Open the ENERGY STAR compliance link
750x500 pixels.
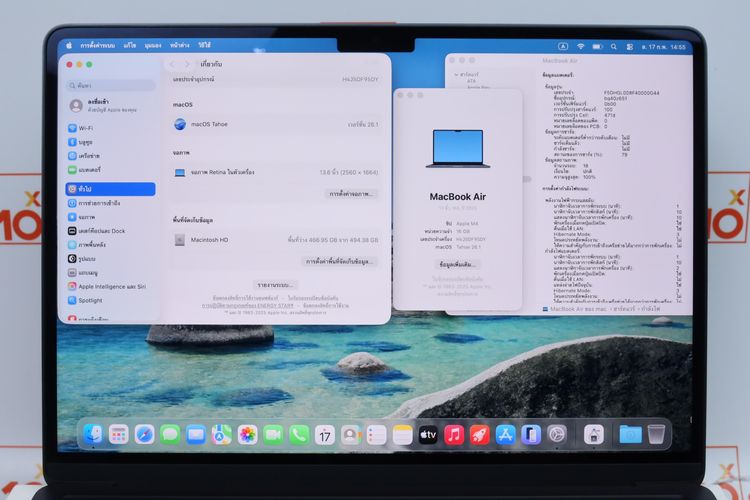[248, 305]
